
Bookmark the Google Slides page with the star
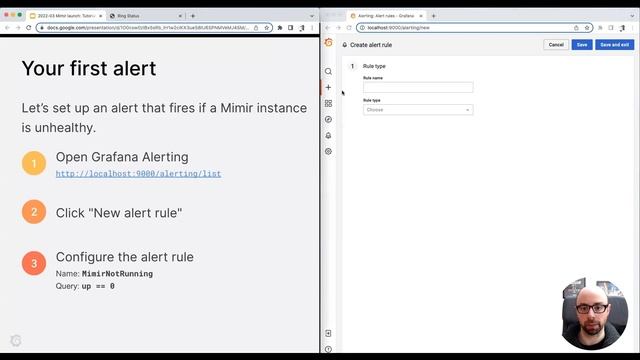click(x=267, y=28)
